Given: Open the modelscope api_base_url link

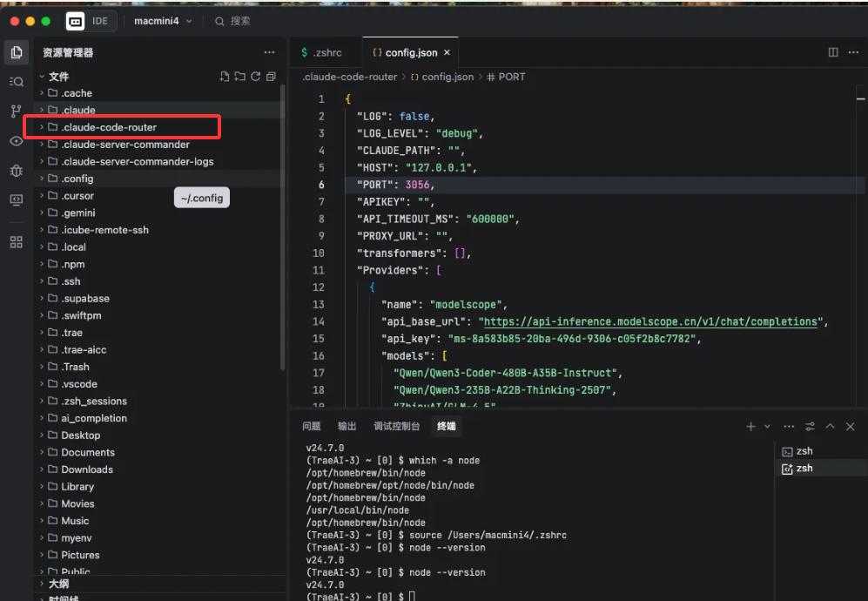Looking at the screenshot, I should (x=650, y=321).
